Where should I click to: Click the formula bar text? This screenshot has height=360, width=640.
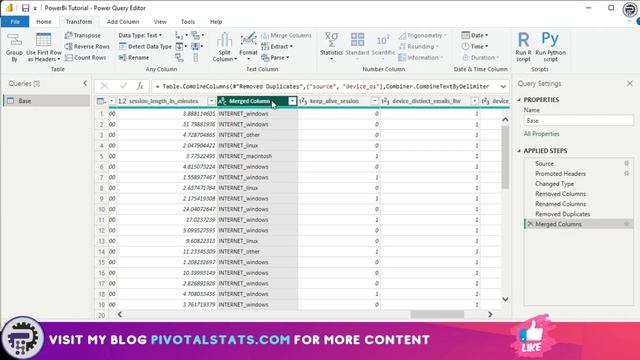click(325, 87)
